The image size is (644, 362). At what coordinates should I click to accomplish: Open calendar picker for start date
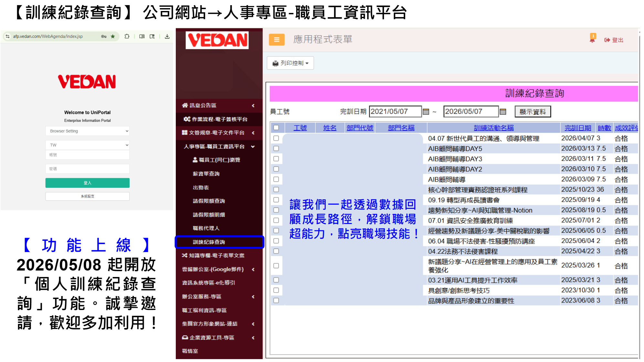(x=426, y=112)
